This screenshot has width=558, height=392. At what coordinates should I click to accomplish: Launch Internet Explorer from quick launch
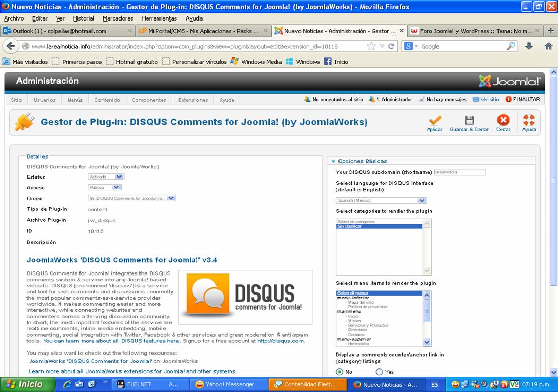67,384
